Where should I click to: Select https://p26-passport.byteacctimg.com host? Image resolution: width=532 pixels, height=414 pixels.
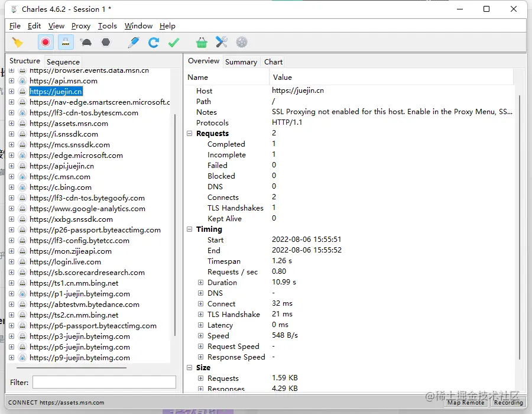(95, 229)
